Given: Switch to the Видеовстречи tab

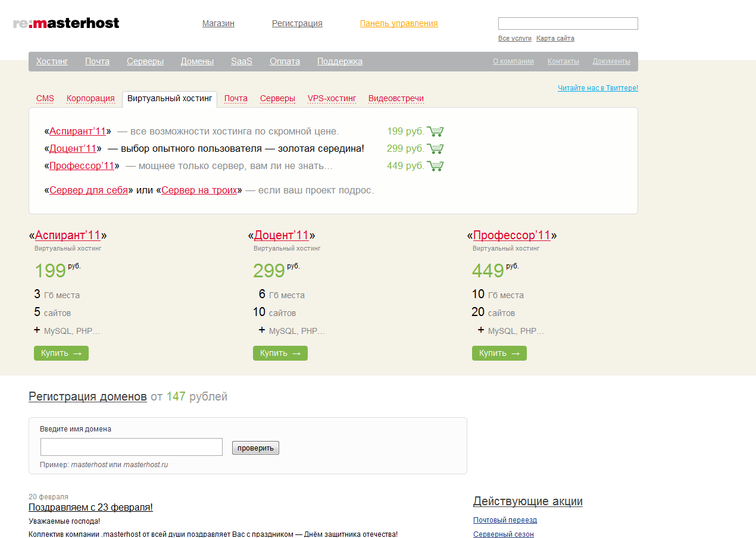Looking at the screenshot, I should pyautogui.click(x=396, y=99).
